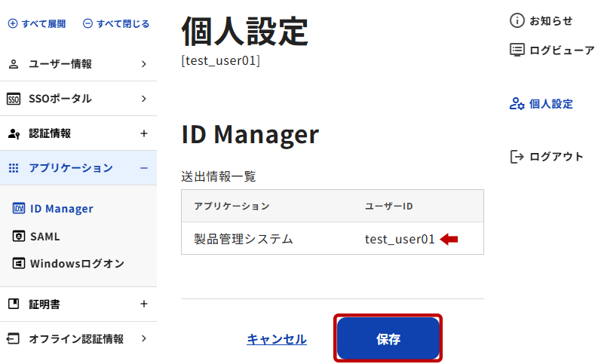Click the Windowsログオン icon
Screen dimensions: 595x364
[20, 264]
